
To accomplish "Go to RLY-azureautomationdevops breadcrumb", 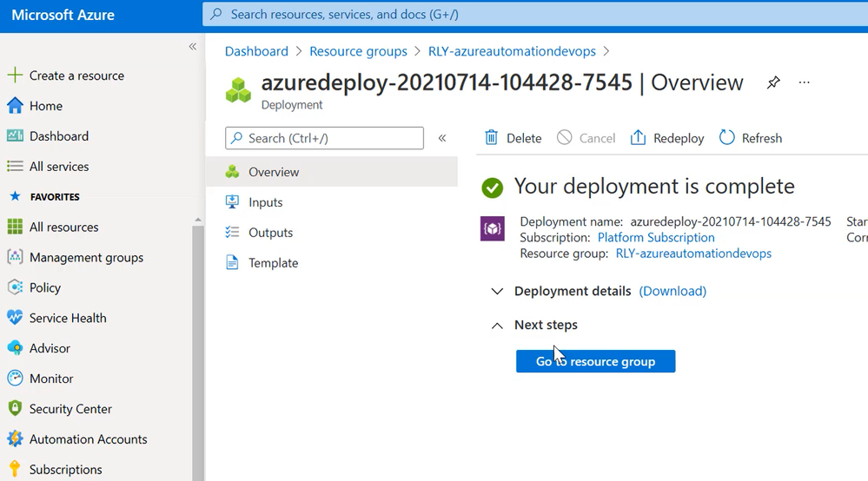I will coord(512,51).
